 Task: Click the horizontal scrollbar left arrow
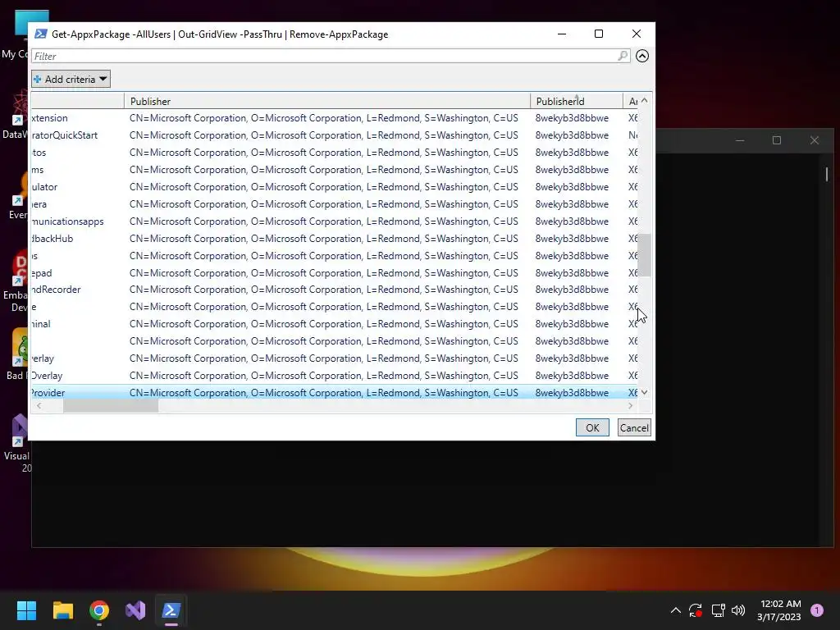39,406
